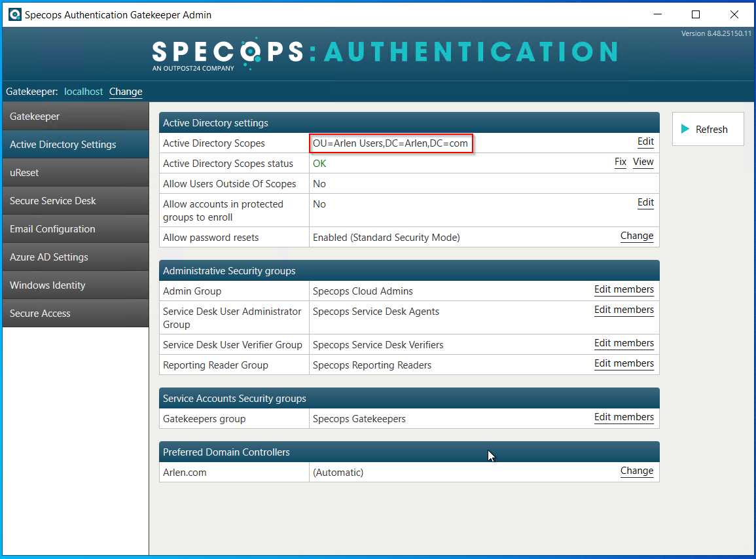Open the uReset sidebar section
The height and width of the screenshot is (559, 756).
click(76, 173)
